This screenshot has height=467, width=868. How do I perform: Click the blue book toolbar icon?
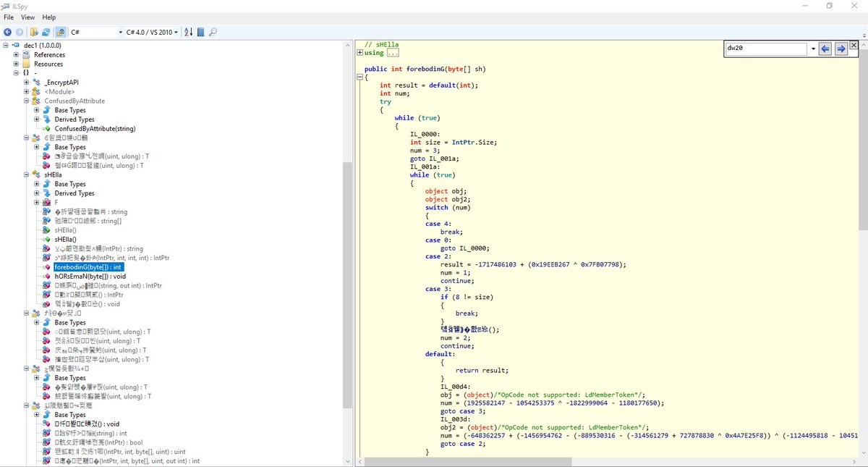[200, 33]
